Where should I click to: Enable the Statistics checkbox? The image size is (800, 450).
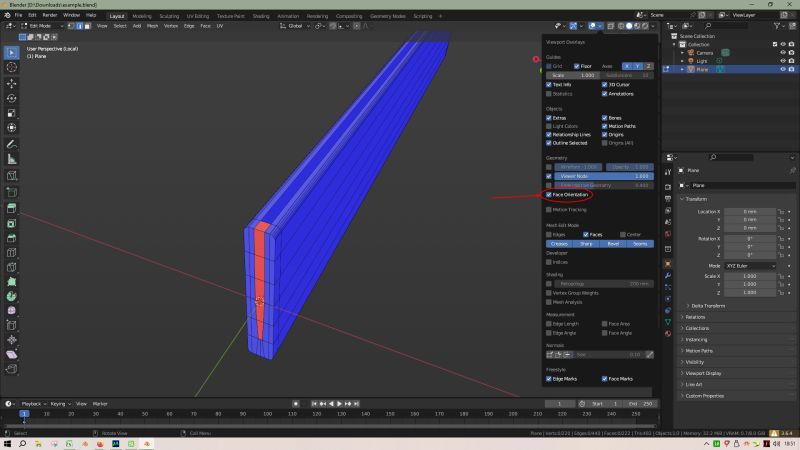[x=549, y=94]
